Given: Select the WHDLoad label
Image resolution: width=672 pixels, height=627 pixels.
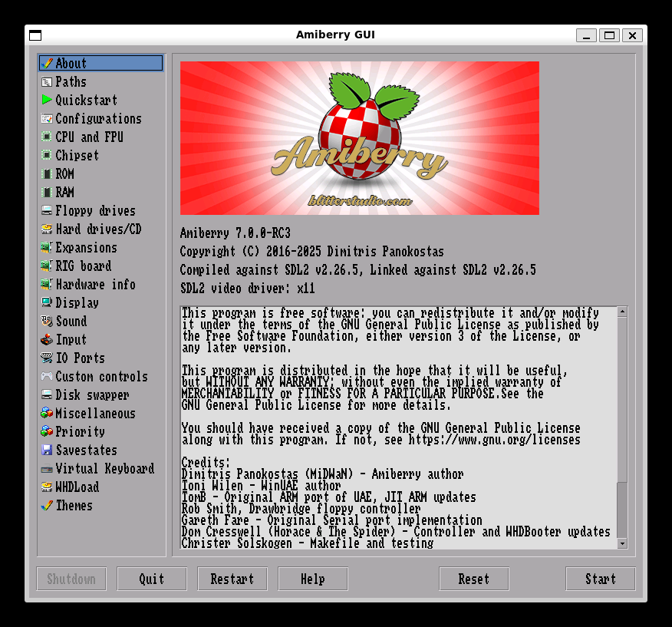Looking at the screenshot, I should (77, 487).
